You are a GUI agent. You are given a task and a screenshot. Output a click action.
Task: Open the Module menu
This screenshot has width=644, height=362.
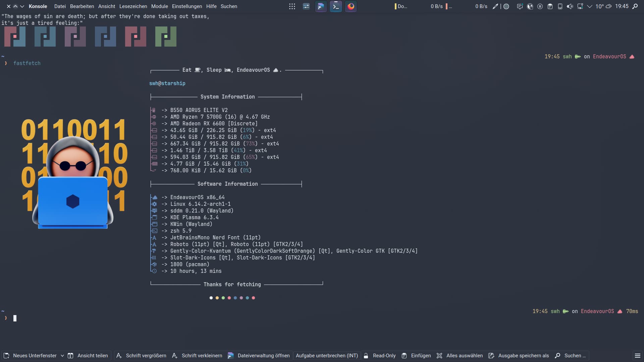point(160,6)
